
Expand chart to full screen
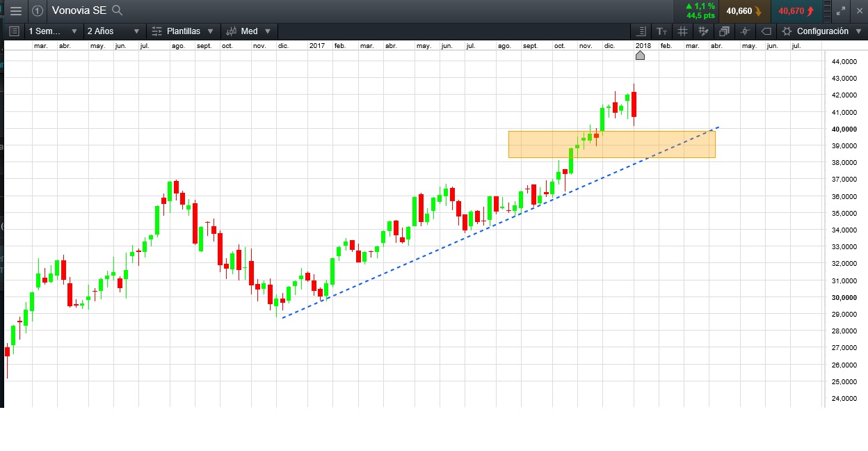pos(841,10)
